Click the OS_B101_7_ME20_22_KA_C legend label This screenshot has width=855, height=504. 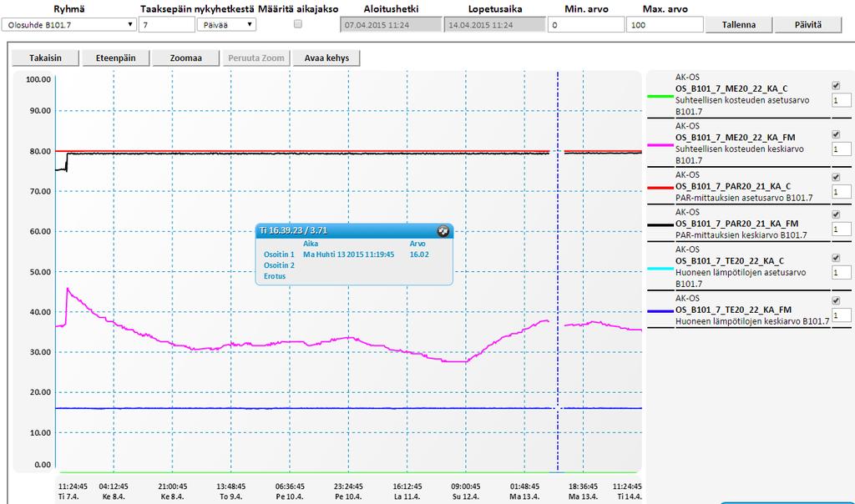coord(731,88)
